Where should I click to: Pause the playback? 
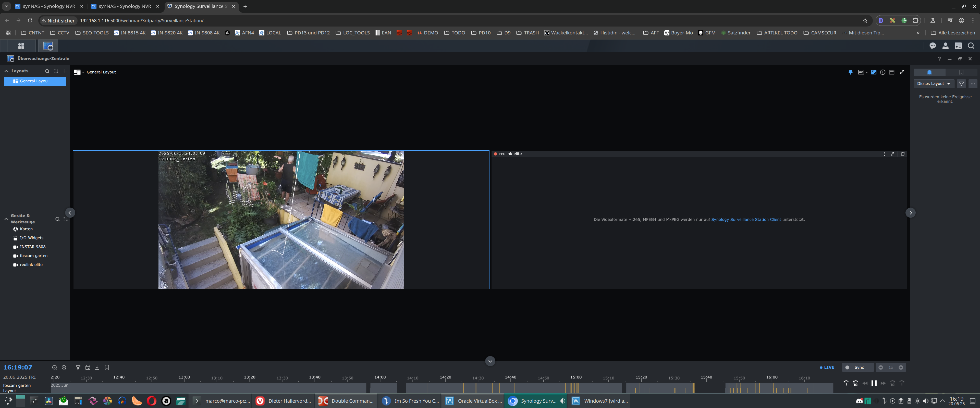(x=874, y=383)
